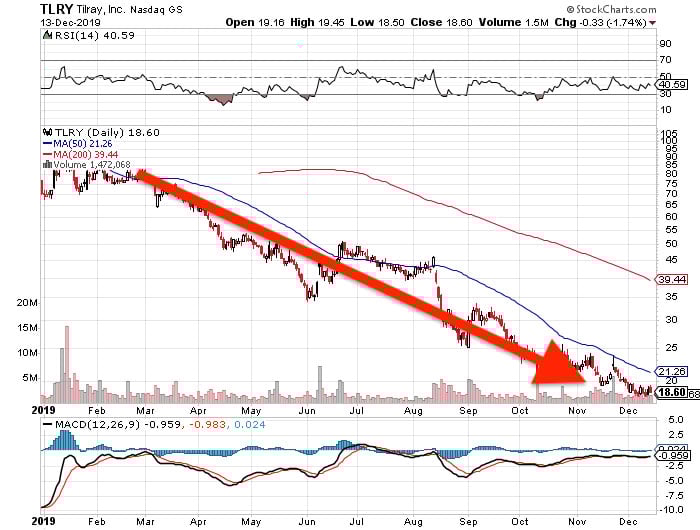Click the 'Sep' label under price chart
This screenshot has height=530, width=700.
point(468,411)
